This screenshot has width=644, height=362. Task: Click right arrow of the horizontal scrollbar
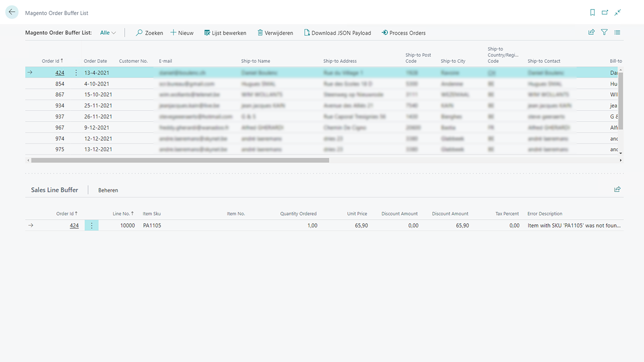(x=620, y=160)
